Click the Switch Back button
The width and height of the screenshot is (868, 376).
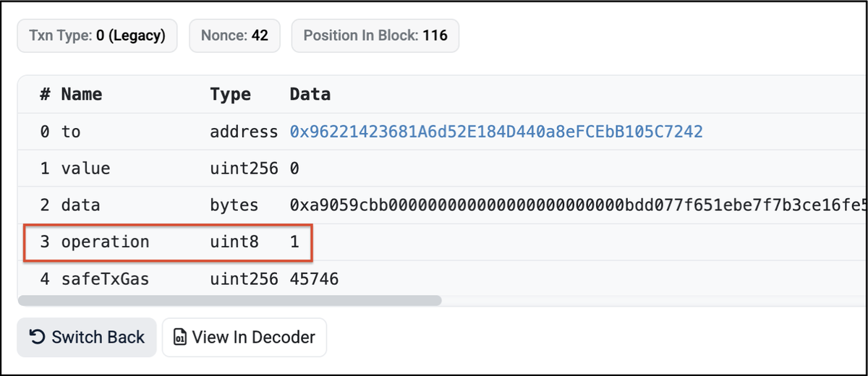tap(87, 338)
